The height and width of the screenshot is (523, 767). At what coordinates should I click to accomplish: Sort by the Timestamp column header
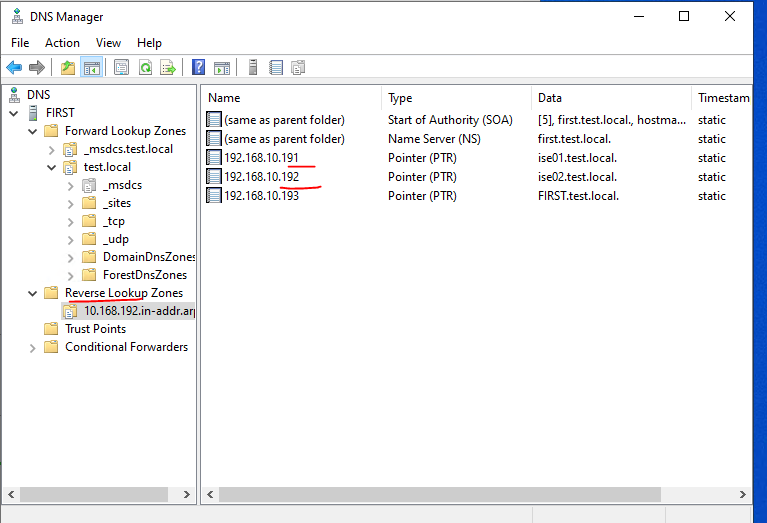(x=722, y=98)
